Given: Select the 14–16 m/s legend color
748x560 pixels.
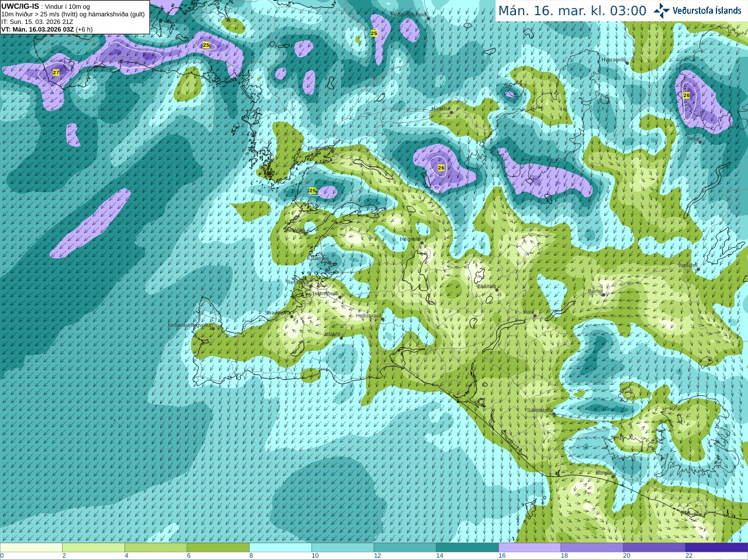Looking at the screenshot, I should coord(467,548).
